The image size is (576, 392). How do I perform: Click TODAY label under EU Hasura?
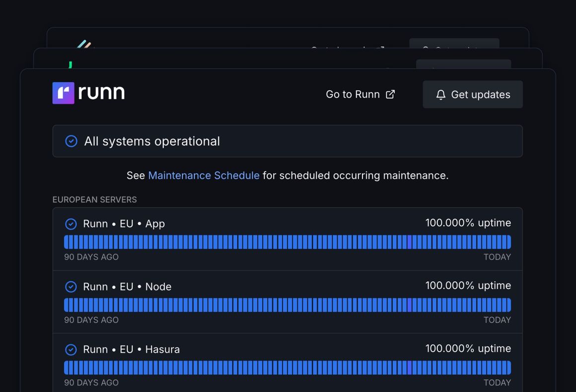(497, 383)
